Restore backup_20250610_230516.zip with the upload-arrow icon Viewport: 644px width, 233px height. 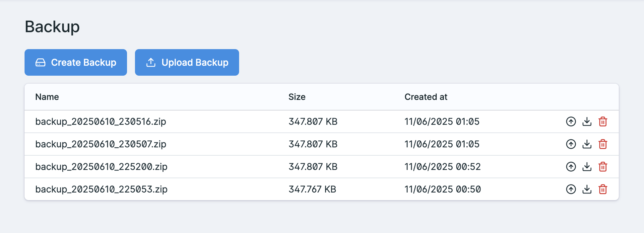[x=571, y=122]
